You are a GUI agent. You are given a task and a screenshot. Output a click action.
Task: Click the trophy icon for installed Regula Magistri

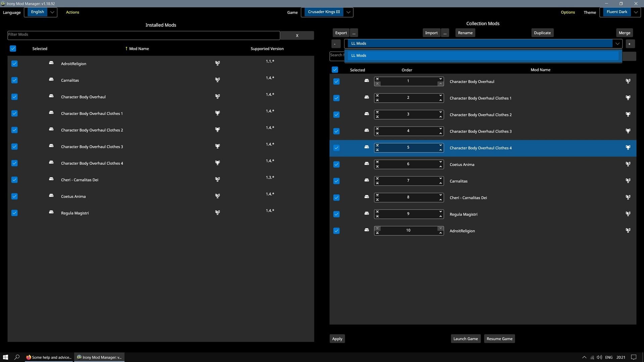click(x=217, y=213)
